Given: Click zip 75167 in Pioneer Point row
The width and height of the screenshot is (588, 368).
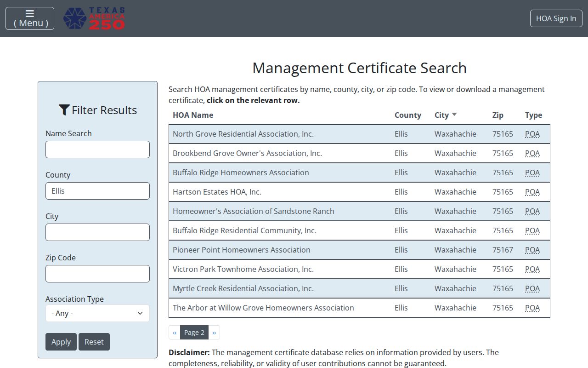Looking at the screenshot, I should pos(503,250).
